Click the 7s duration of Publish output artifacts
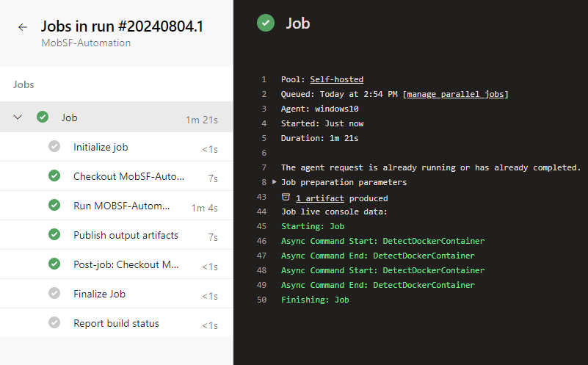Viewport: 588px width, 365px height. pos(213,237)
